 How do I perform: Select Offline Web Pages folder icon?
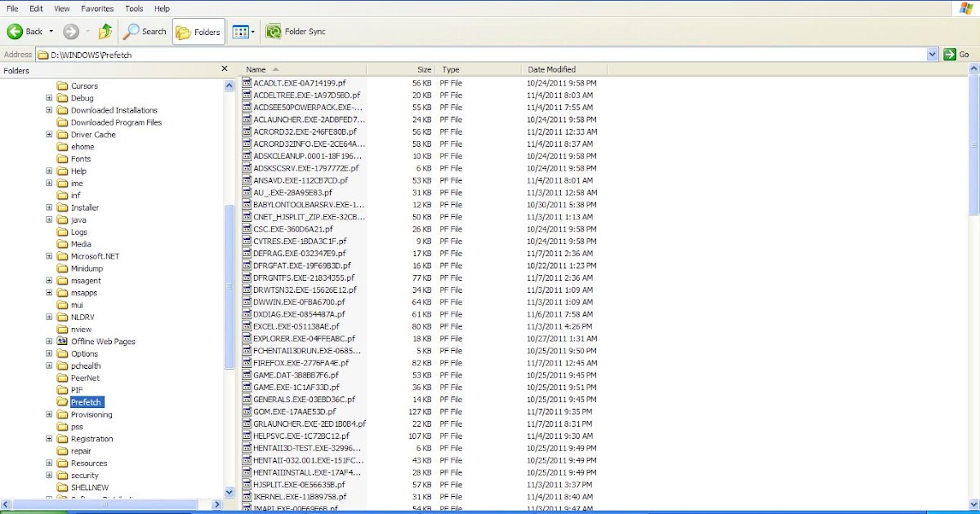pos(61,341)
